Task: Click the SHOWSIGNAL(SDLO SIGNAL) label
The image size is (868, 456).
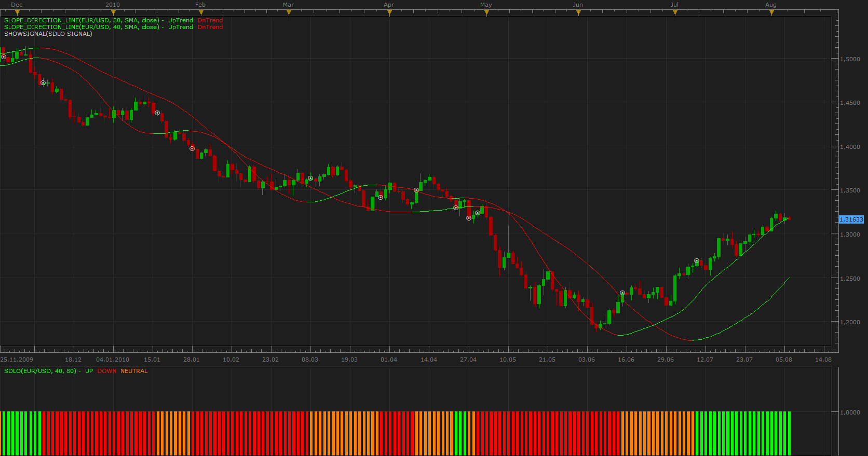Action: tap(48, 34)
